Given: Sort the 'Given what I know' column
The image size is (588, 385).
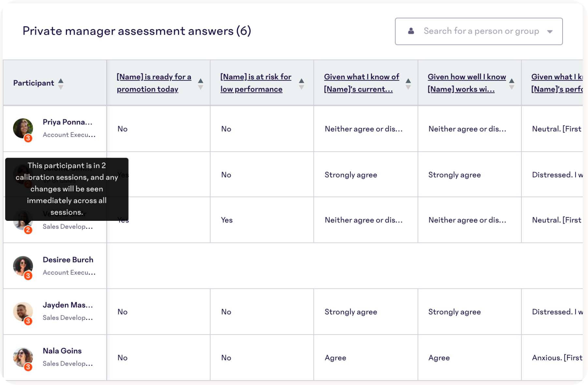Looking at the screenshot, I should (408, 83).
